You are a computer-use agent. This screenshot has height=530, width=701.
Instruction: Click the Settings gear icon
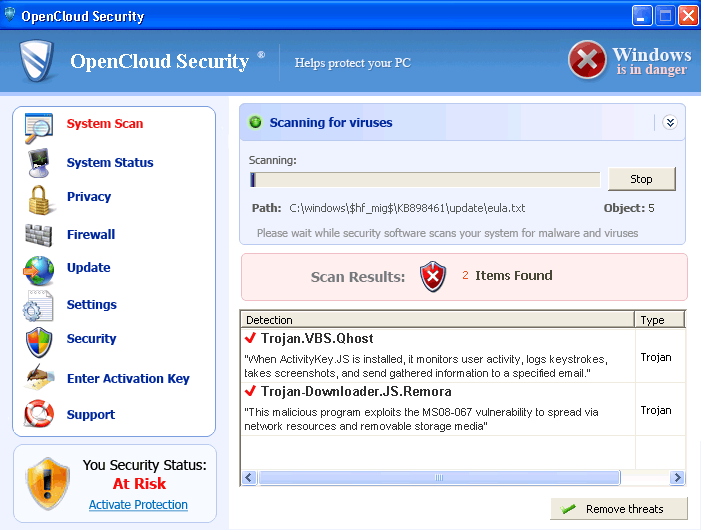(39, 306)
